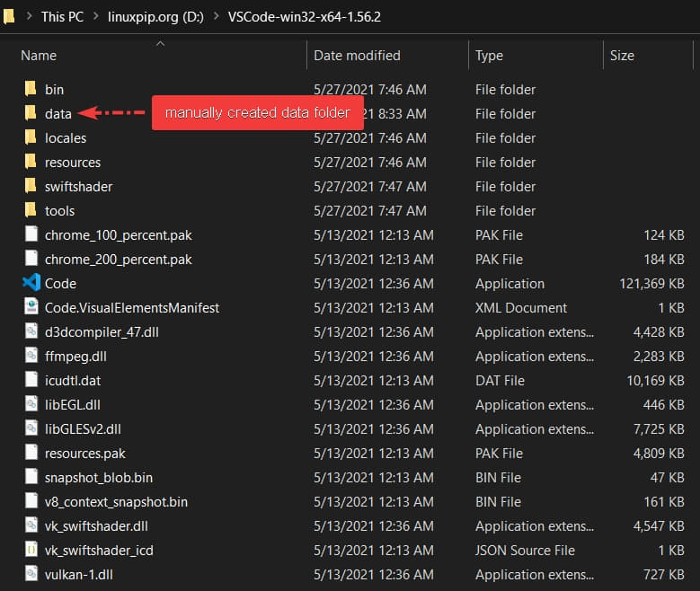Screen dimensions: 700x591
Task: Click the chrome_100_percent.pak file icon
Action: click(31, 234)
